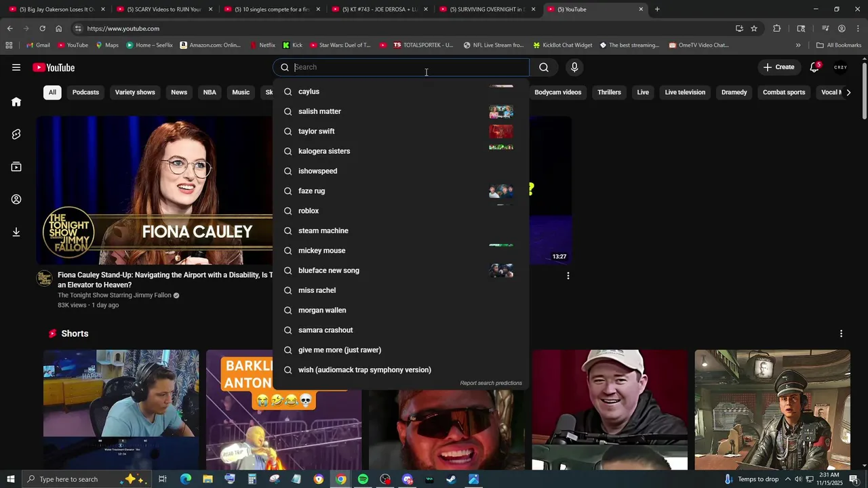Open YouTube notifications bell
Image resolution: width=868 pixels, height=488 pixels.
click(814, 67)
